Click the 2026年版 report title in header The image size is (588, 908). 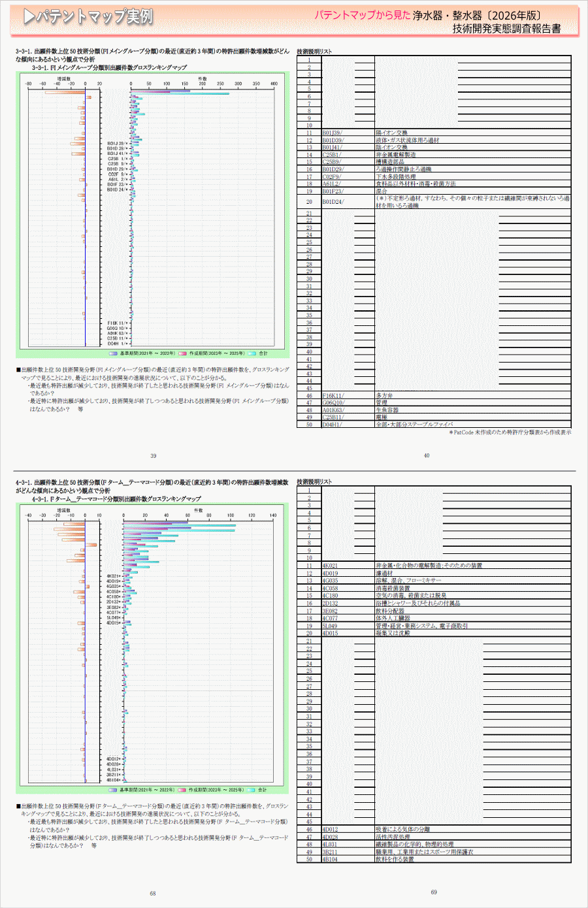pos(476,16)
